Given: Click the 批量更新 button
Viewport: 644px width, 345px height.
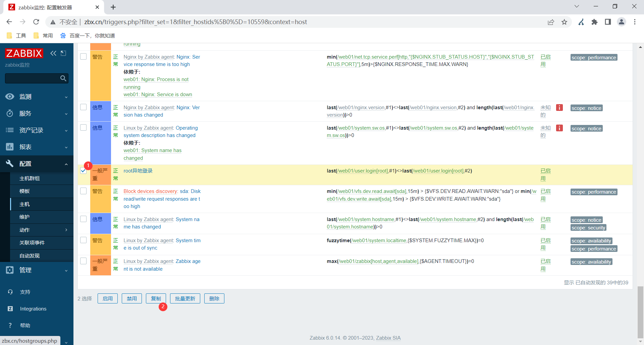Looking at the screenshot, I should [185, 298].
